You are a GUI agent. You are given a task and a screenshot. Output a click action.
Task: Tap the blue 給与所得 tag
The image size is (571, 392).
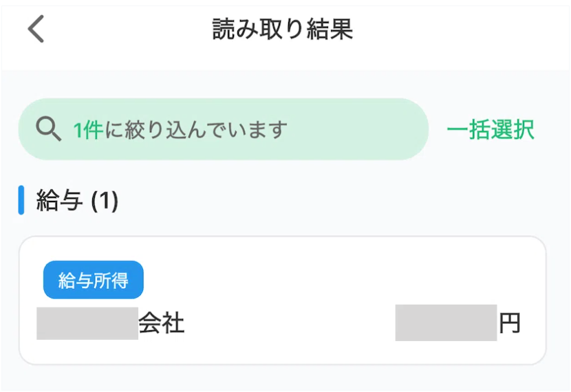[94, 280]
